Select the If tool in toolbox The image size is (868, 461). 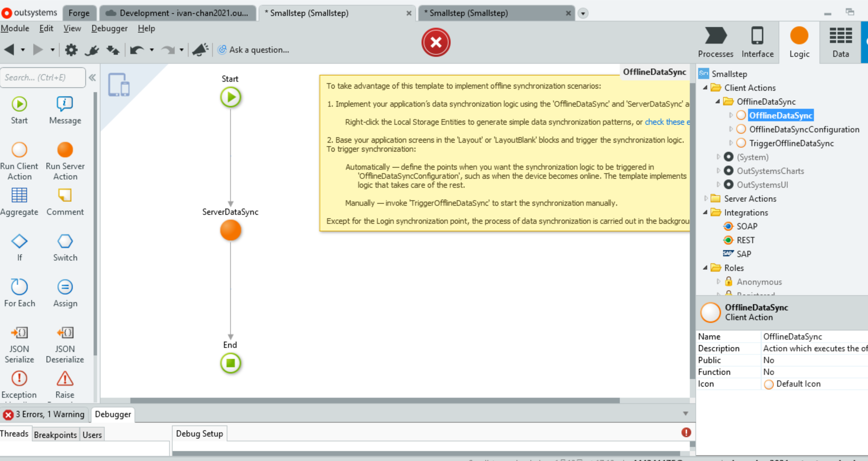point(19,248)
